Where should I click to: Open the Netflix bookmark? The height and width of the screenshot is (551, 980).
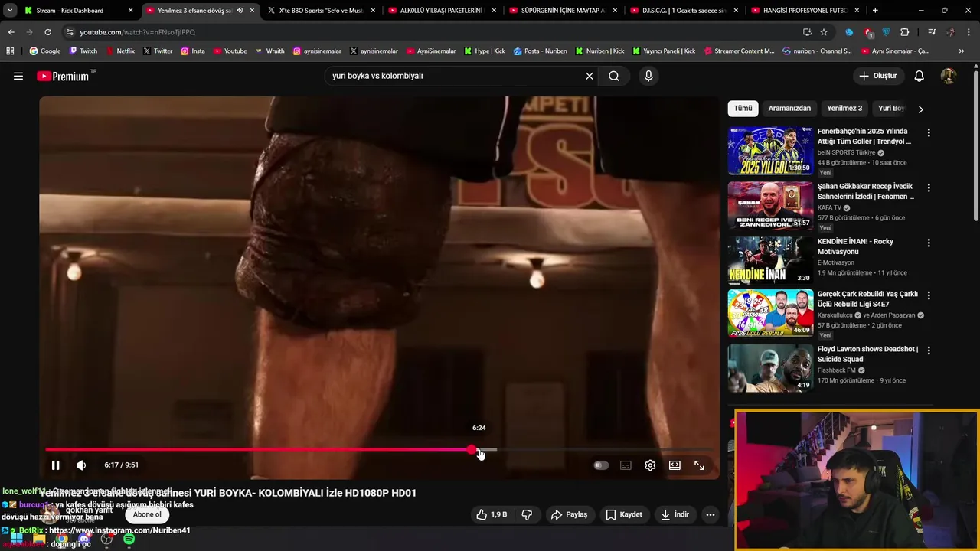(120, 51)
